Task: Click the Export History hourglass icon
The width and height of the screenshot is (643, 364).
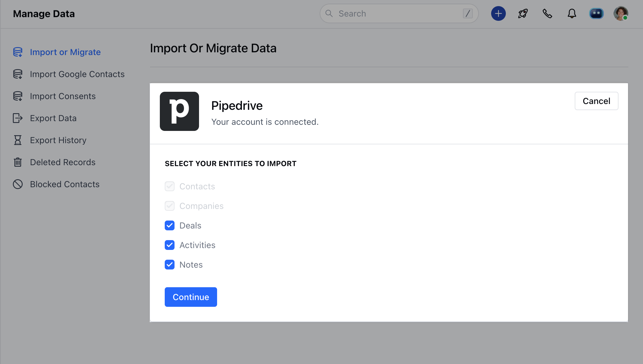Action: click(x=18, y=140)
